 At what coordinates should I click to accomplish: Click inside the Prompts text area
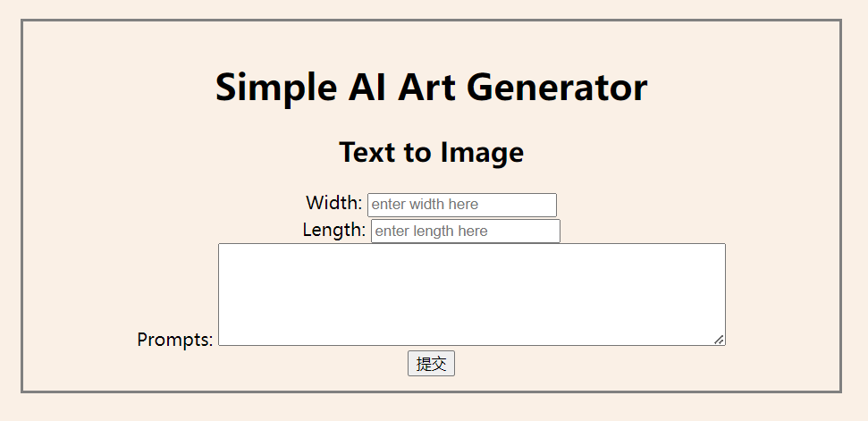471,294
